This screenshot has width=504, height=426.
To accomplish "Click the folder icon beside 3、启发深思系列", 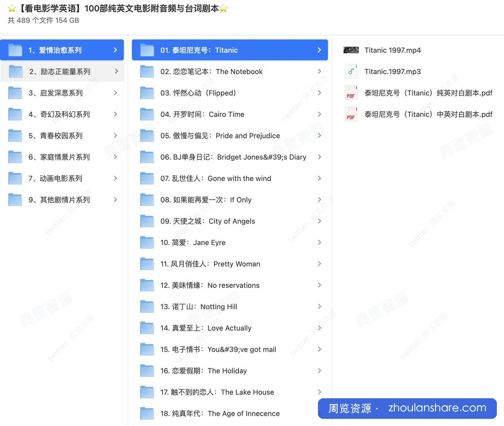I will point(15,93).
